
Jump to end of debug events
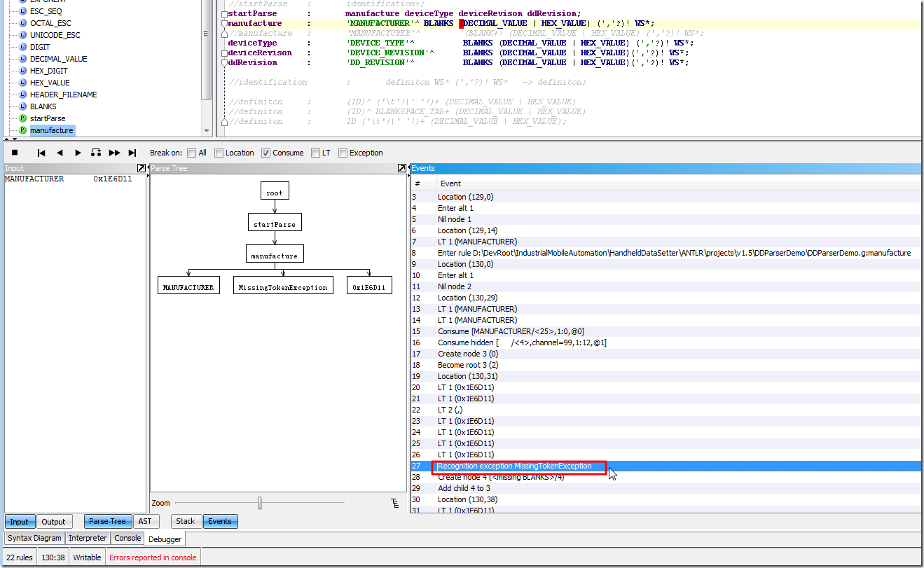coord(132,153)
